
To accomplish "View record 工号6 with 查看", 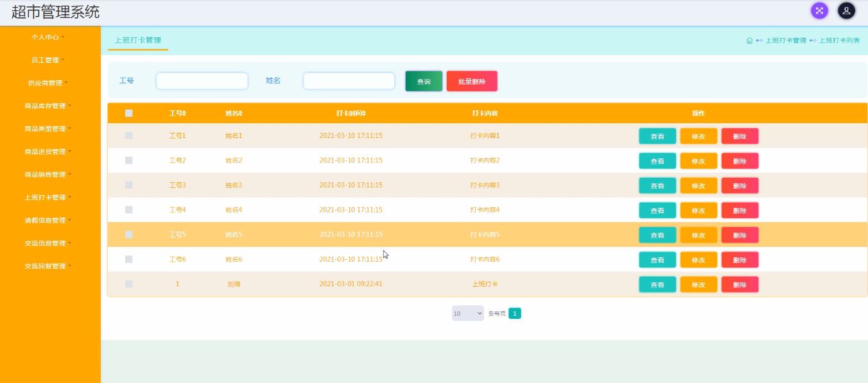I will pyautogui.click(x=657, y=260).
